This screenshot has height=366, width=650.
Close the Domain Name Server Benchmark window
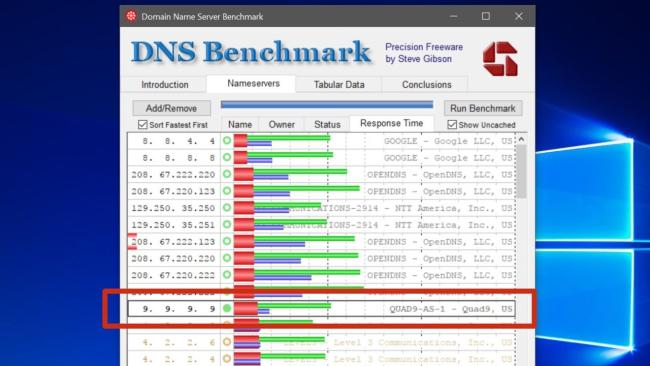[x=519, y=16]
